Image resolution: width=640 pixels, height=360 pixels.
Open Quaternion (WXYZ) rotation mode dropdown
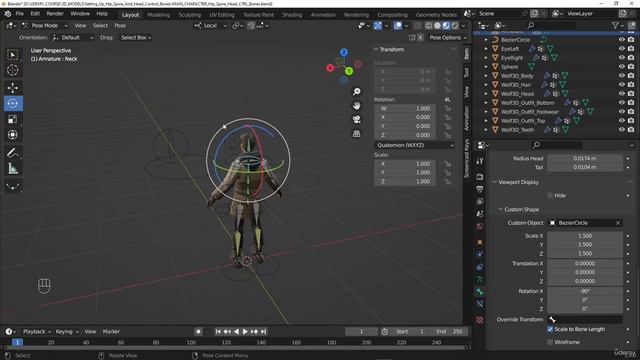click(x=415, y=145)
